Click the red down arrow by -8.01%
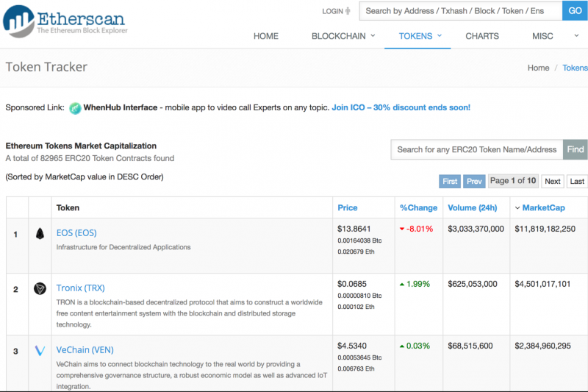 [x=402, y=229]
